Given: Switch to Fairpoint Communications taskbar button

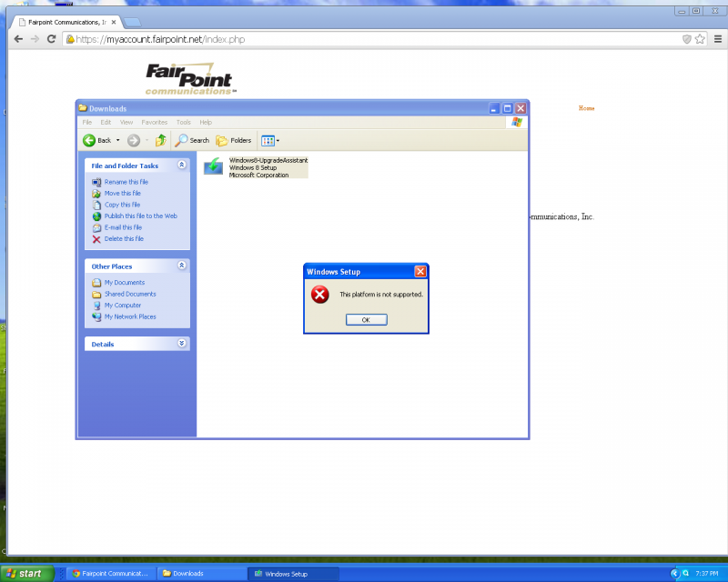Looking at the screenshot, I should [x=110, y=574].
